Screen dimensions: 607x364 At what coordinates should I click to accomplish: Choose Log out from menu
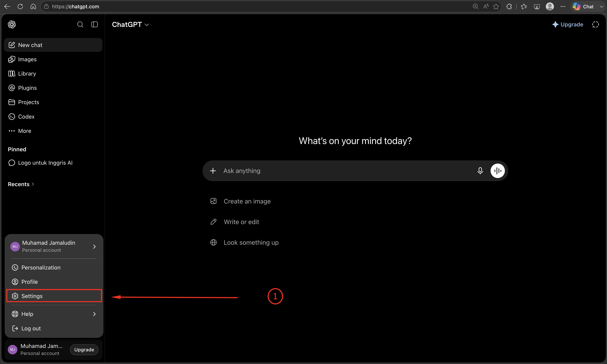pyautogui.click(x=54, y=328)
